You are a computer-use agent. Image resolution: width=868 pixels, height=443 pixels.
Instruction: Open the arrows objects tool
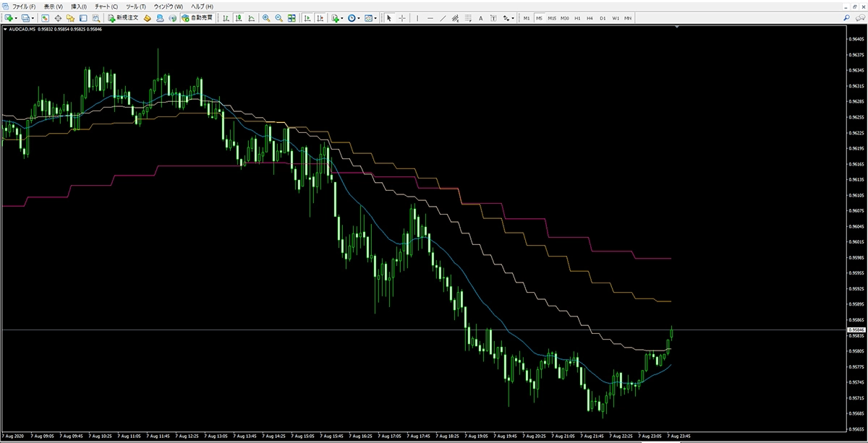506,17
